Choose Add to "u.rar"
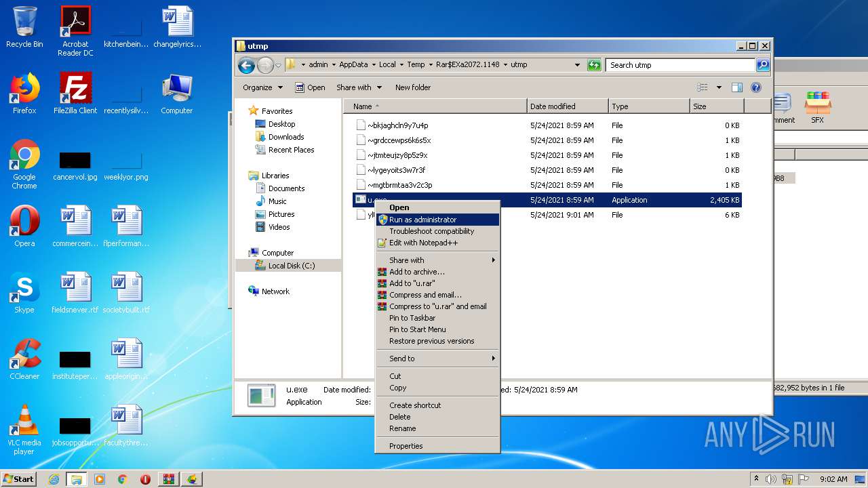 pos(437,283)
